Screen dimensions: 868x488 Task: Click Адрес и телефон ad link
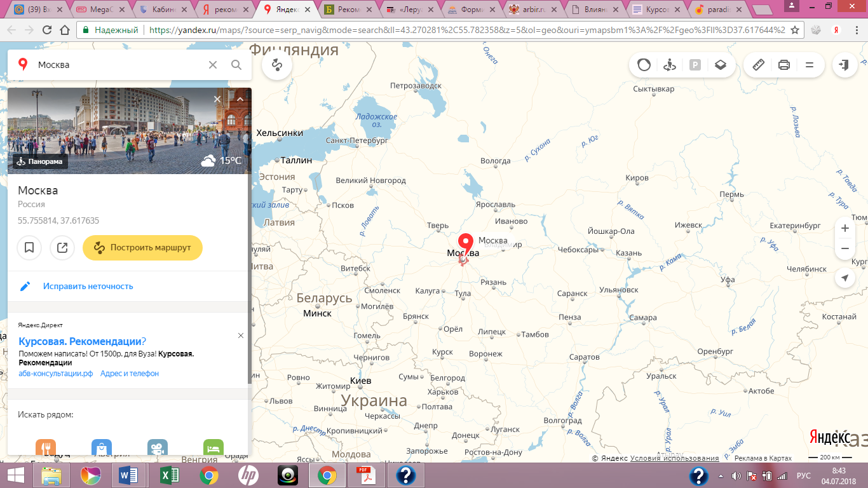(130, 374)
